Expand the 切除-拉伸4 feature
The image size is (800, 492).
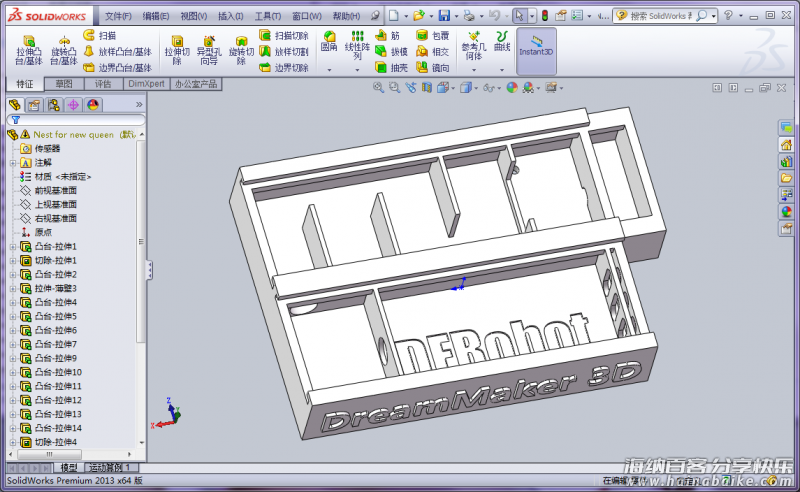coord(13,442)
